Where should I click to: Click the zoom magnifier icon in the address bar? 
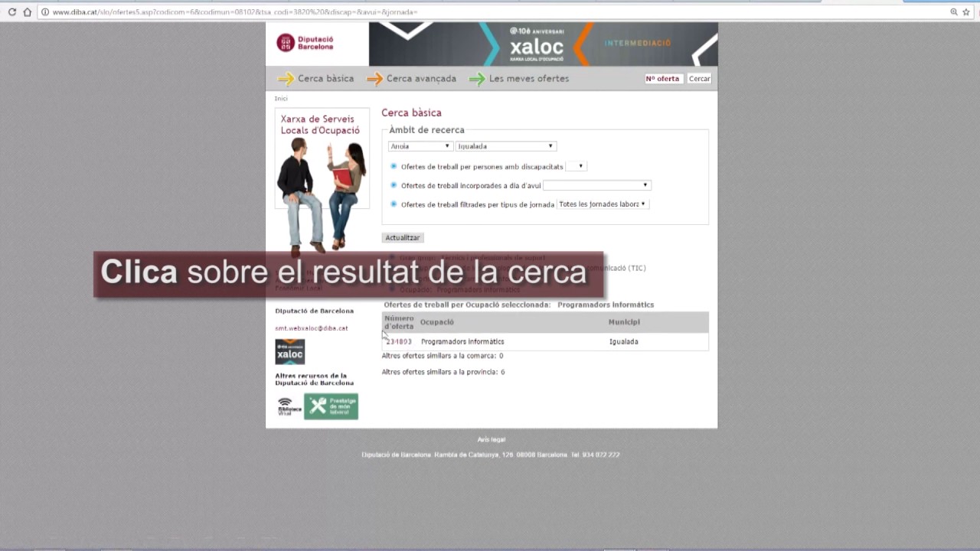coord(954,12)
